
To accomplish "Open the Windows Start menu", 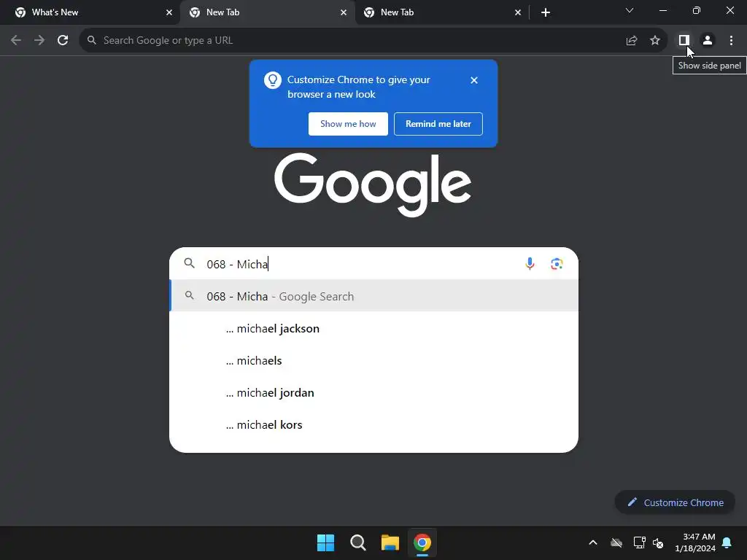I will coord(326,542).
